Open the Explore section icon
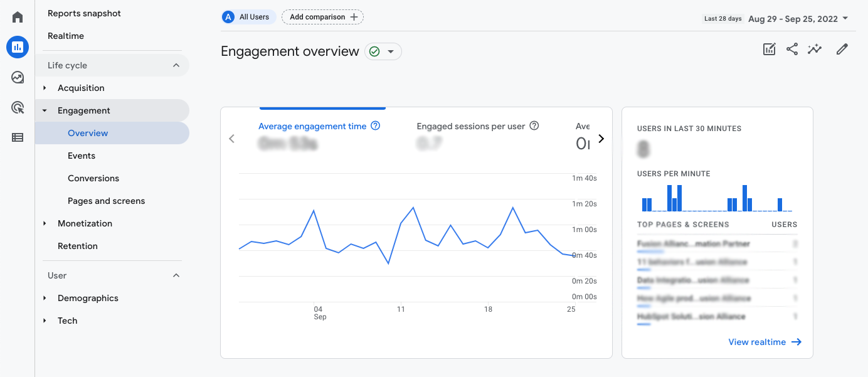This screenshot has height=377, width=868. click(17, 77)
